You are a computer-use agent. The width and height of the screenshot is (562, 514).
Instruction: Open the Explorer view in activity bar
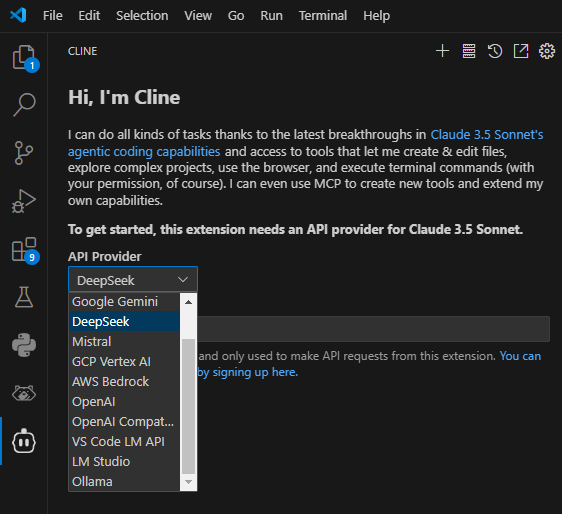[x=24, y=57]
